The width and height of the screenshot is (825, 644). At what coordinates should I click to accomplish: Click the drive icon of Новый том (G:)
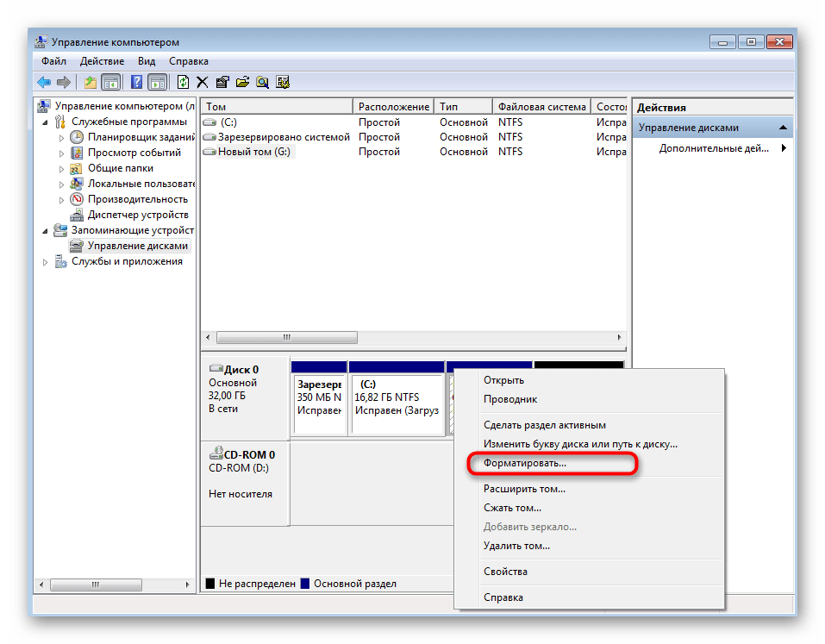(210, 152)
